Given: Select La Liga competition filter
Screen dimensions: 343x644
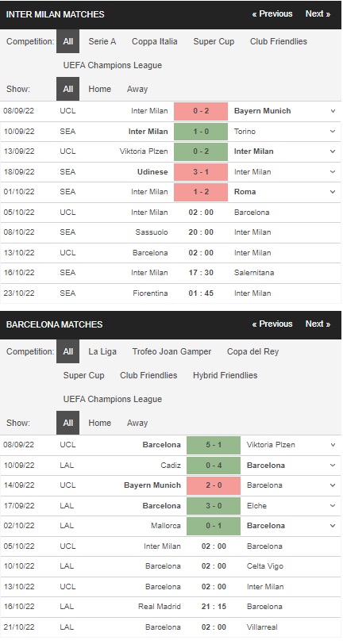Looking at the screenshot, I should pyautogui.click(x=102, y=351).
